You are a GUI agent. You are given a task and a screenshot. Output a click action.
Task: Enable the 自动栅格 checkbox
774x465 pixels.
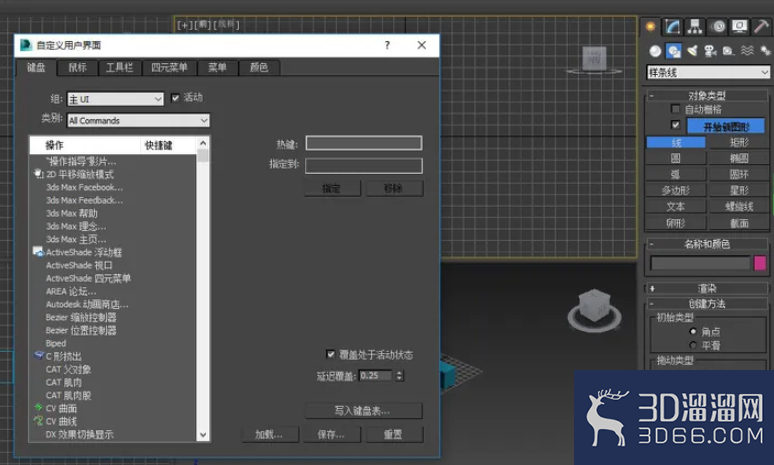[x=675, y=109]
